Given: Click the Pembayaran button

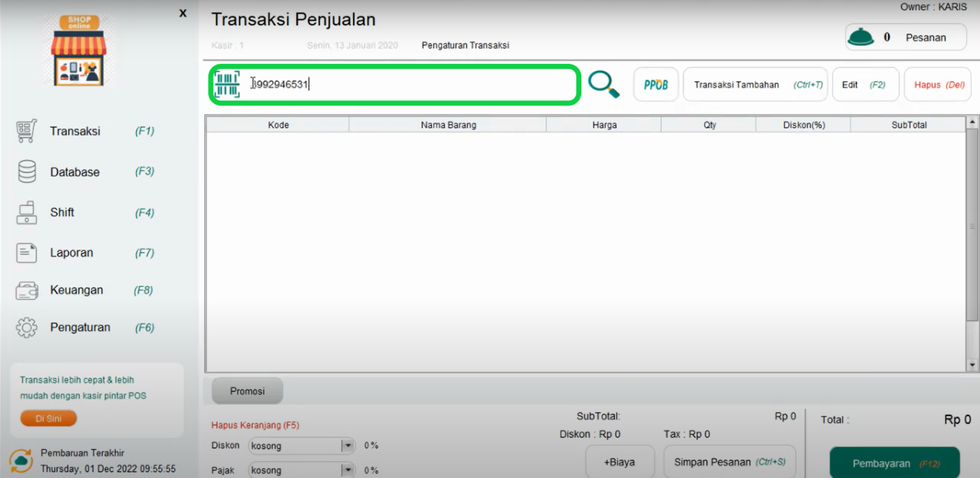Looking at the screenshot, I should 895,463.
